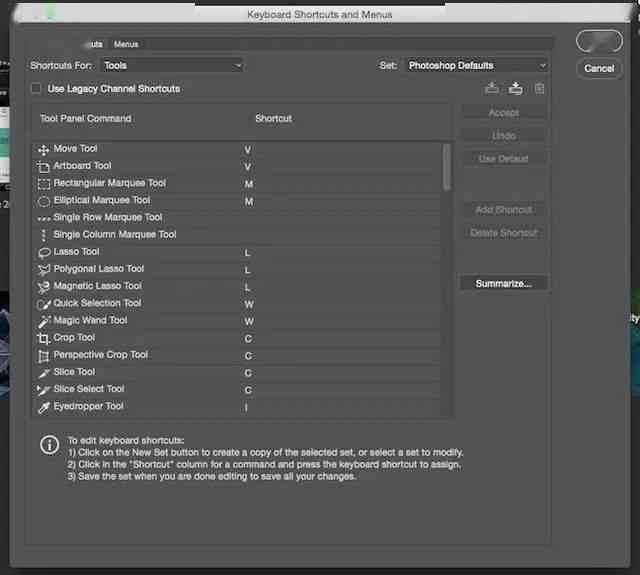Click the Slice Select Tool icon
Image resolution: width=640 pixels, height=575 pixels.
click(43, 390)
